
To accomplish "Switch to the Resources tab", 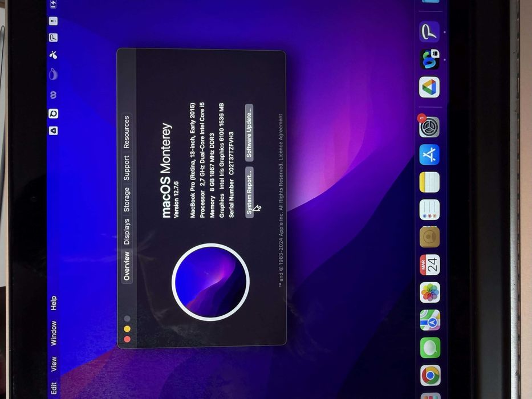I will [127, 132].
